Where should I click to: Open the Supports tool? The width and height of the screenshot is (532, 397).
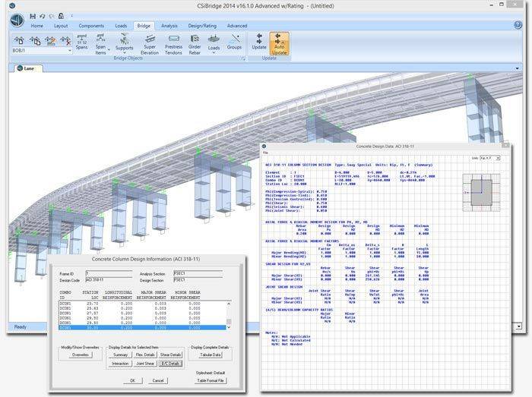pos(124,43)
